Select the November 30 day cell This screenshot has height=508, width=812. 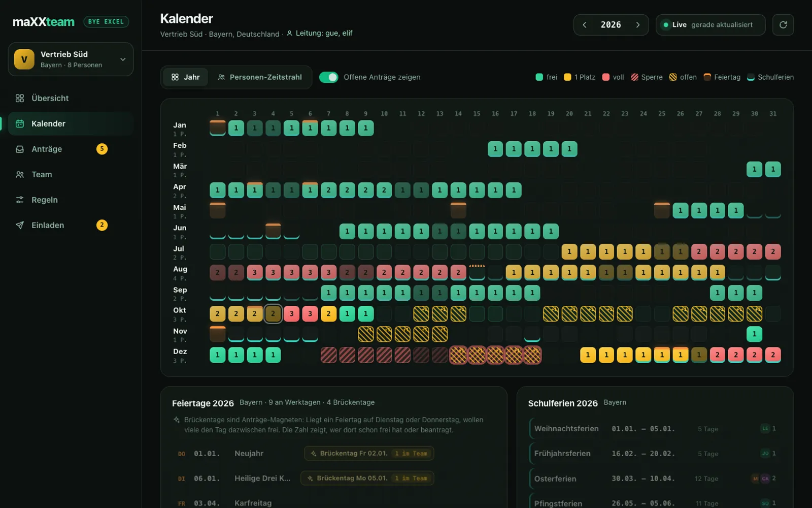[754, 334]
